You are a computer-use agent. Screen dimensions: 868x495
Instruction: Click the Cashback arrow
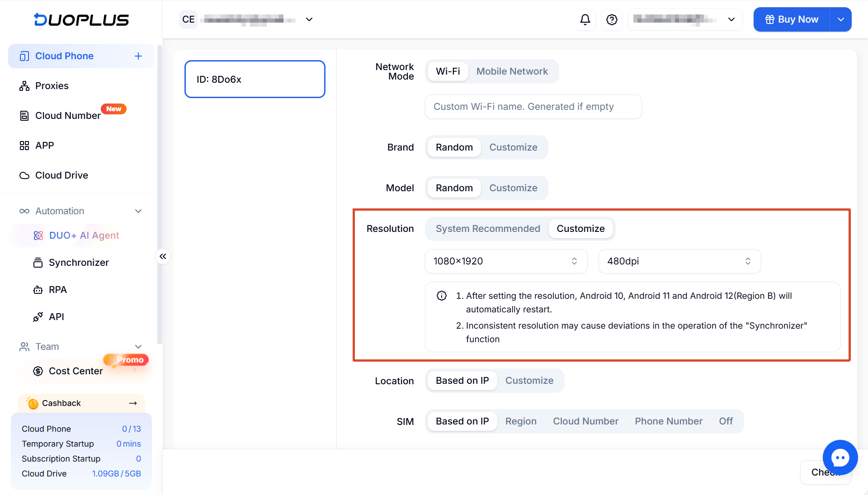pyautogui.click(x=133, y=403)
